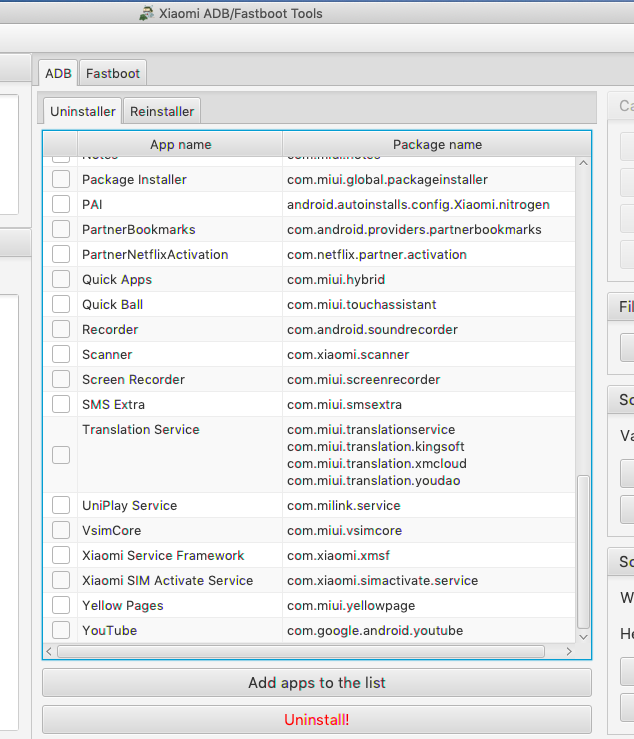Check Xiaomi Service Framework checkbox
634x739 pixels.
click(x=61, y=556)
